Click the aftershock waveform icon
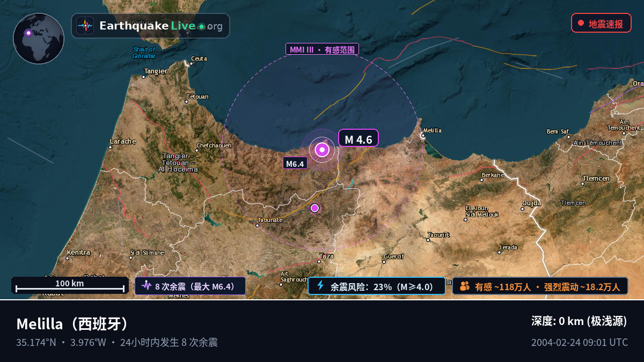Viewport: 644px width, 362px height. 146,286
